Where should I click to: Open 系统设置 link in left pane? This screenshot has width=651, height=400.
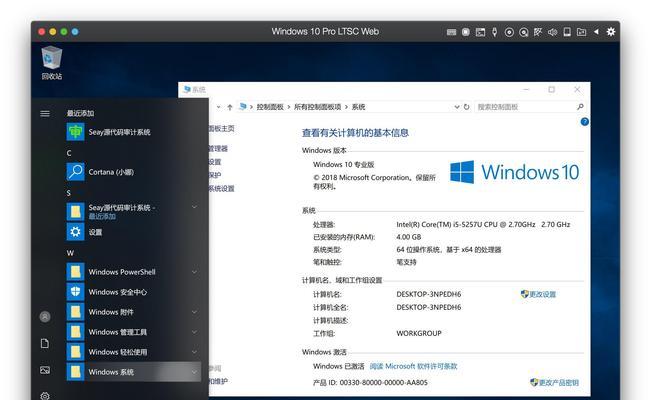221,189
